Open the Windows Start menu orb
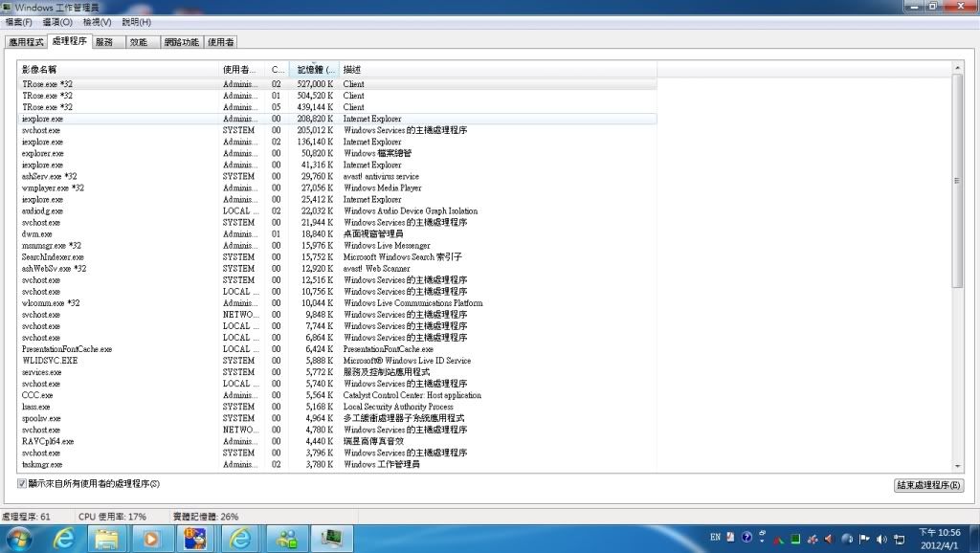980x553 pixels. 19,538
